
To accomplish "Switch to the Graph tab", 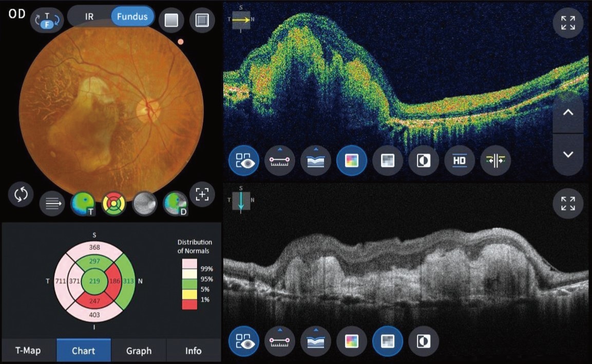I will (x=139, y=351).
